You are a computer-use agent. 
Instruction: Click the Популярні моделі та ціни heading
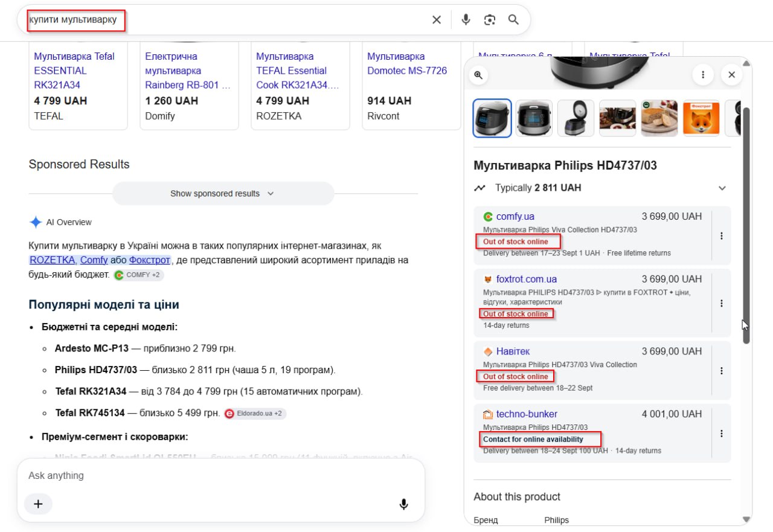click(x=104, y=305)
